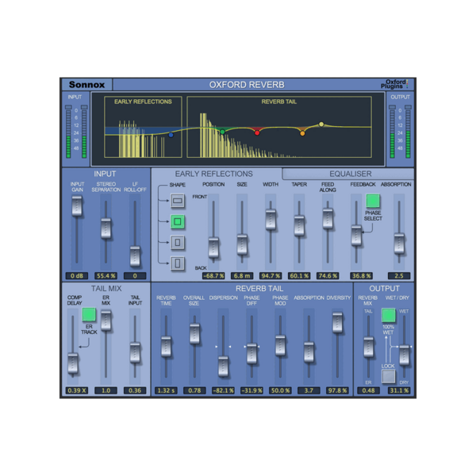
Task: Click the 60.1 % taper value
Action: point(299,275)
